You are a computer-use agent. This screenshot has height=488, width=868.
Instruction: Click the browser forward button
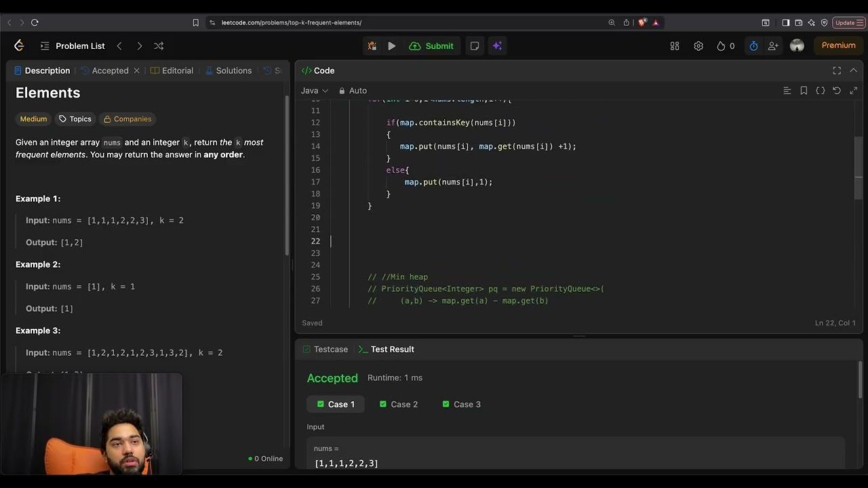[21, 22]
